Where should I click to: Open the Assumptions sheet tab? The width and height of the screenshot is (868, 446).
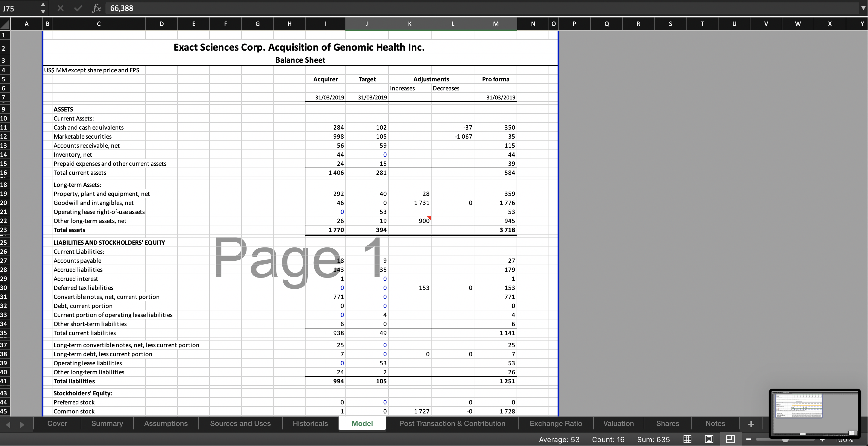pos(166,423)
